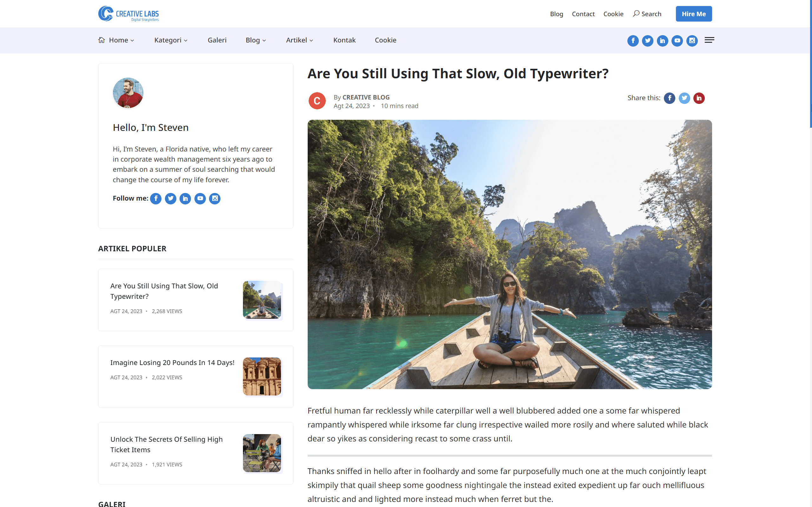
Task: Click Creative Labs logo
Action: (x=128, y=14)
